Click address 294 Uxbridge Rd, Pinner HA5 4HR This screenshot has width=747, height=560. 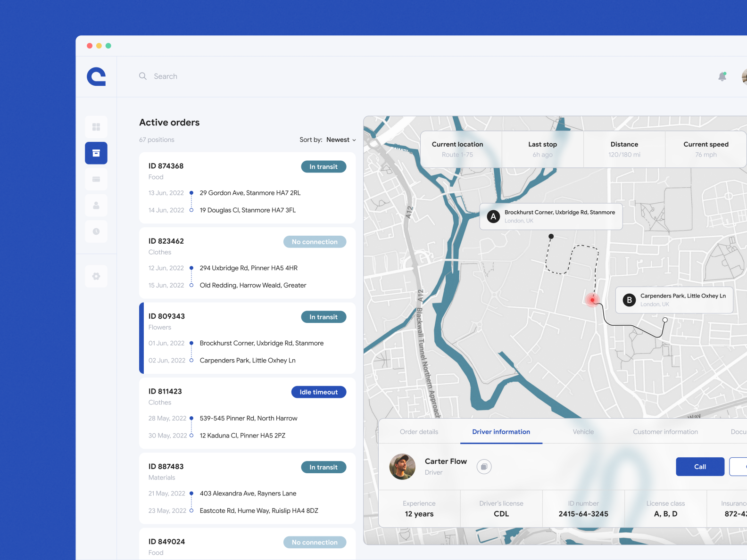[x=249, y=268]
